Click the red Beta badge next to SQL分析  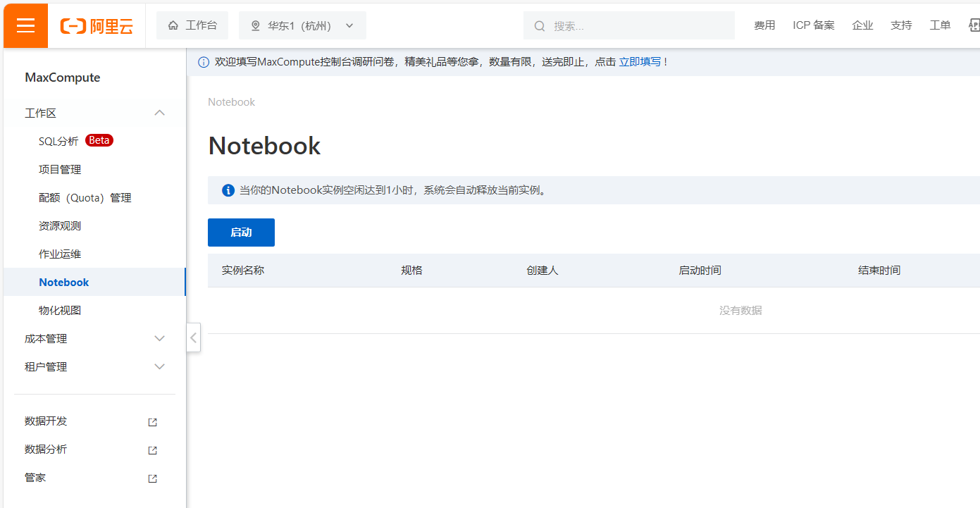click(x=99, y=140)
